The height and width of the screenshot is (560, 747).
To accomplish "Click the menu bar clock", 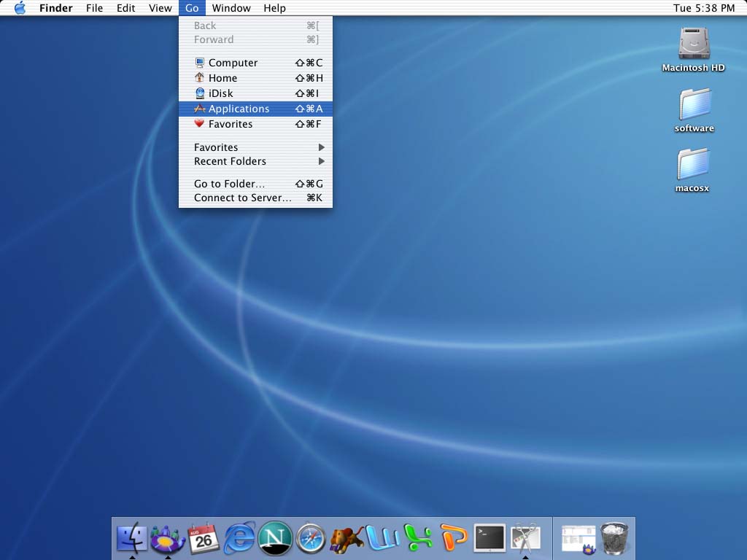I will 703,8.
